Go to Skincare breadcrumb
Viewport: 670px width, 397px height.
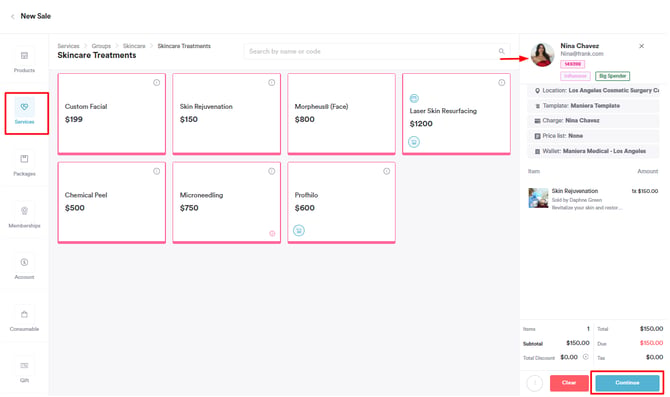click(x=134, y=46)
